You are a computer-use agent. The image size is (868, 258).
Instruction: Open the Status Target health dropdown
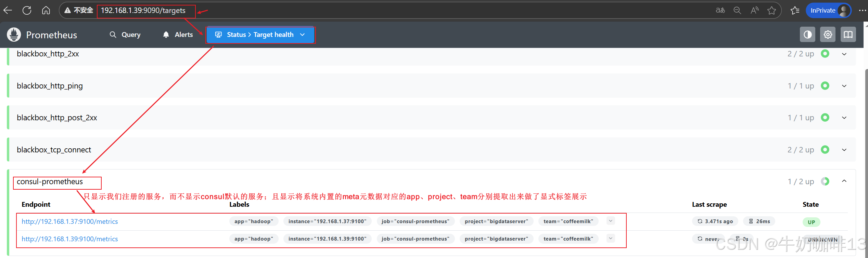(x=260, y=35)
